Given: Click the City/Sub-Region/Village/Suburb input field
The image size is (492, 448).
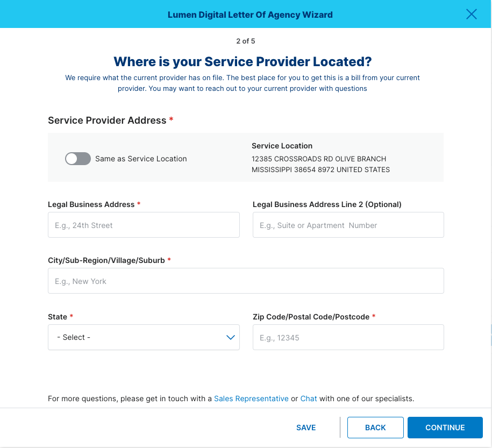Looking at the screenshot, I should 246,281.
